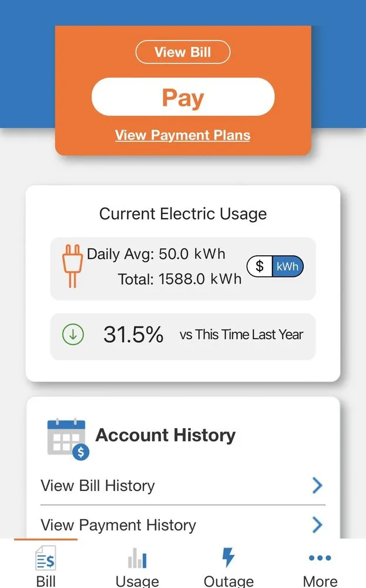The height and width of the screenshot is (588, 366).
Task: Open View Payment History row
Action: point(118,525)
